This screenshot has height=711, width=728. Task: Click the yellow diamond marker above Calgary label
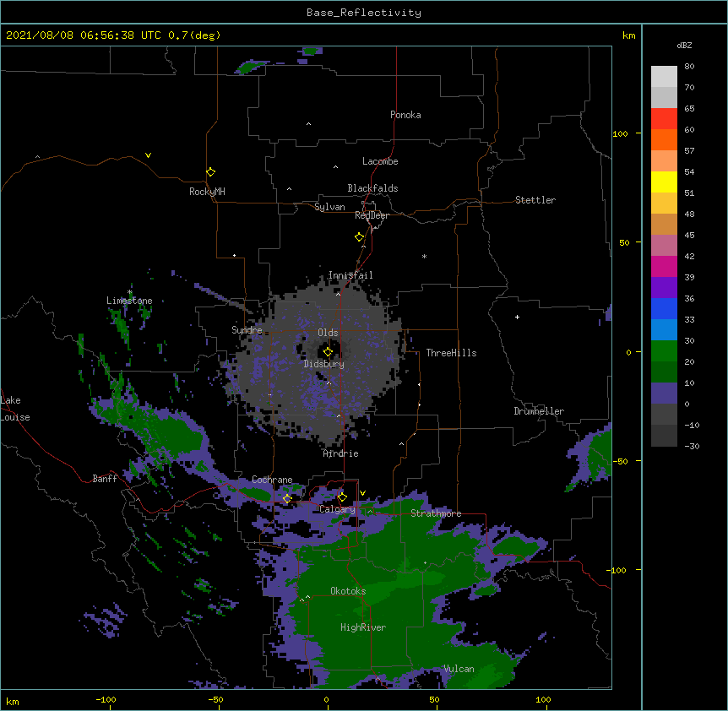[x=342, y=497]
